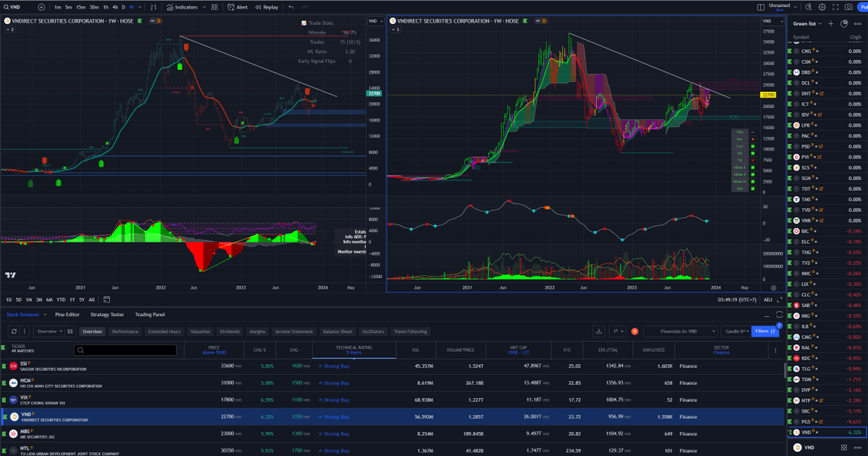Click the 03:49:19 (UTC+7) timezone clock
Image resolution: width=868 pixels, height=456 pixels.
pyautogui.click(x=736, y=300)
